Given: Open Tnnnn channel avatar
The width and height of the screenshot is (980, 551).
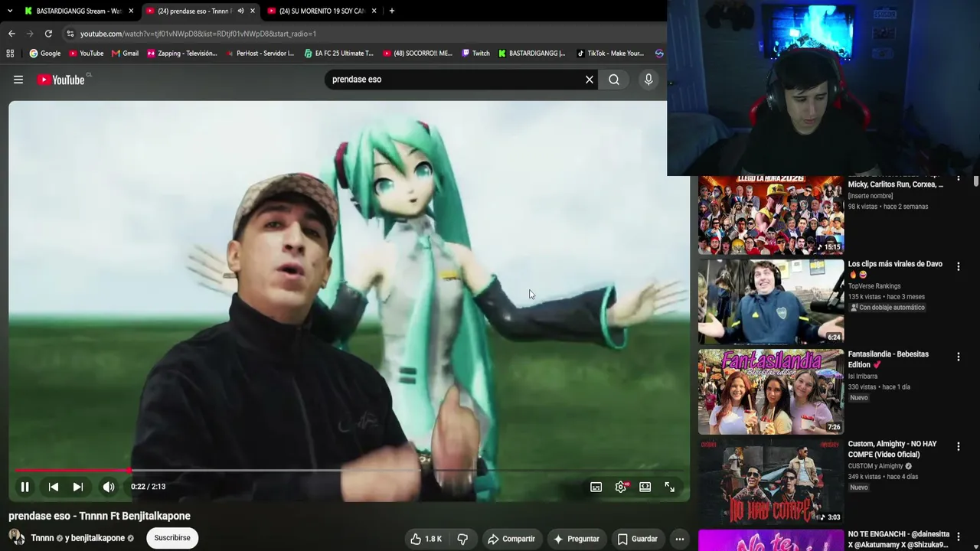Looking at the screenshot, I should pyautogui.click(x=17, y=538).
